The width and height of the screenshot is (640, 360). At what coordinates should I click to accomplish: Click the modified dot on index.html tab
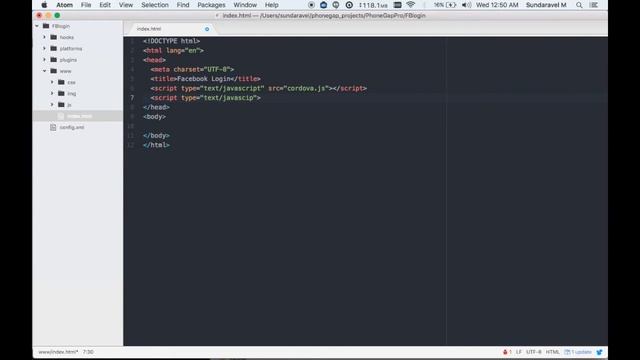pos(207,29)
